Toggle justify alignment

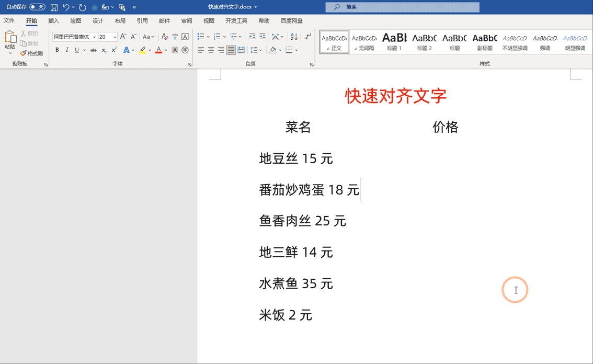231,50
